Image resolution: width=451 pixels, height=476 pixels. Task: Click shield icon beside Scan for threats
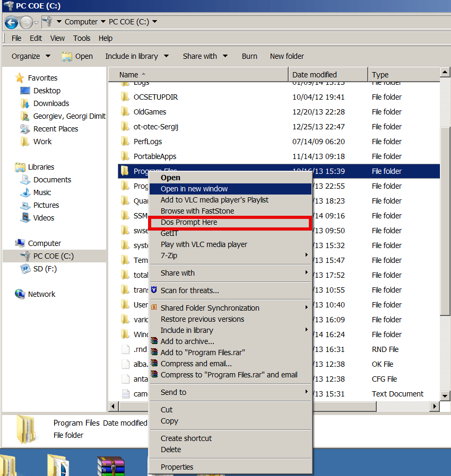(x=154, y=290)
